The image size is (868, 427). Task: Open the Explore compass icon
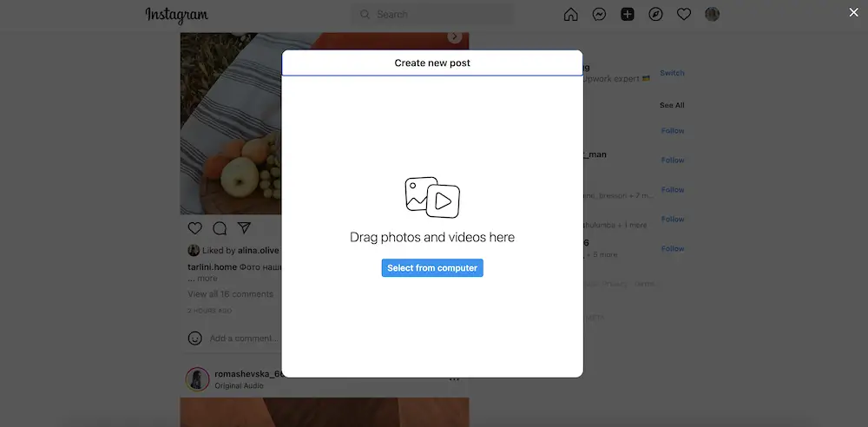[655, 15]
